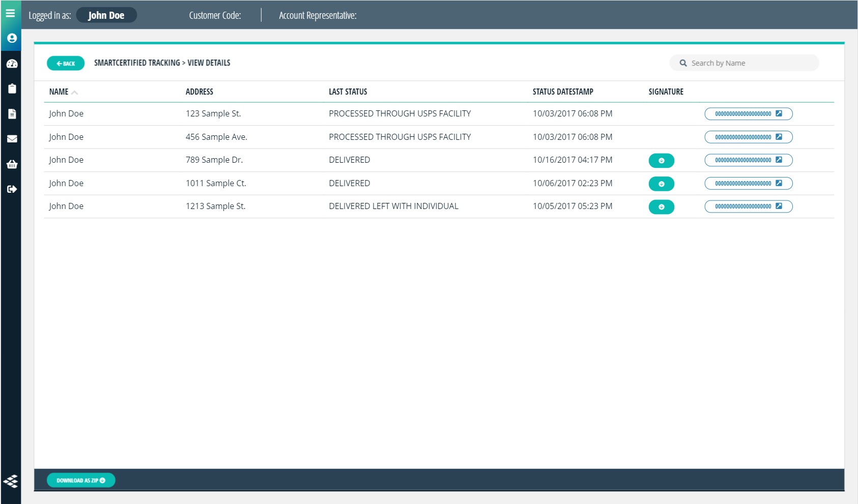
Task: Click the Customer Code label
Action: pos(215,15)
